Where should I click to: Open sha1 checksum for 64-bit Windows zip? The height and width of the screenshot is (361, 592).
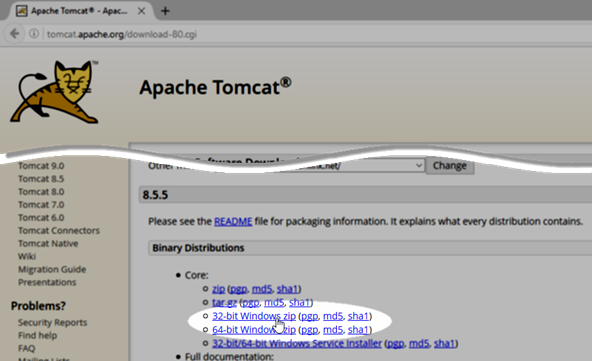359,330
